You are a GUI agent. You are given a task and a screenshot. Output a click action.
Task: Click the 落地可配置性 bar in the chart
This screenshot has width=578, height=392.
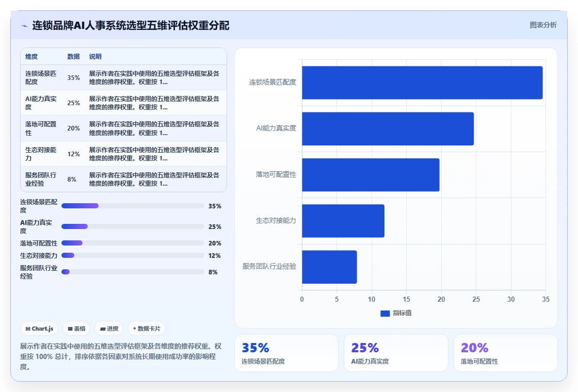tap(371, 175)
